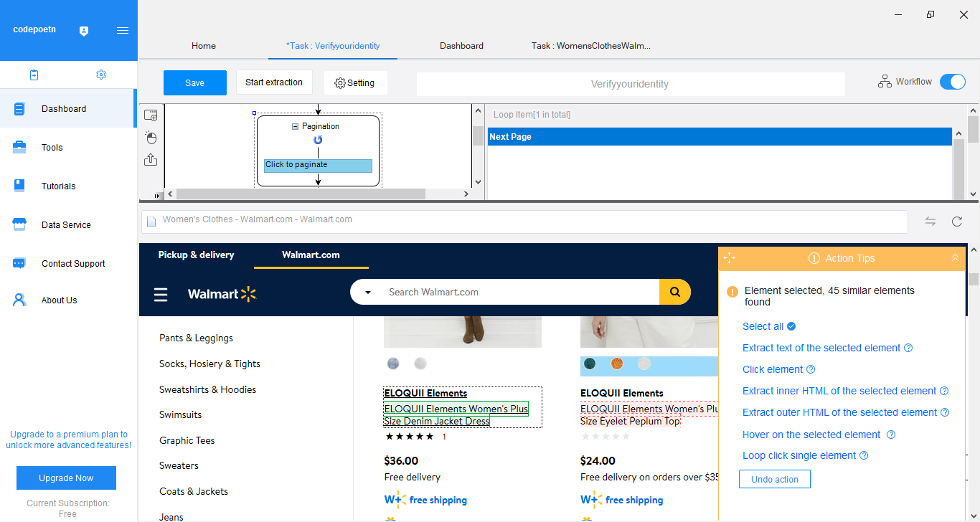Click the Save button

pyautogui.click(x=195, y=83)
